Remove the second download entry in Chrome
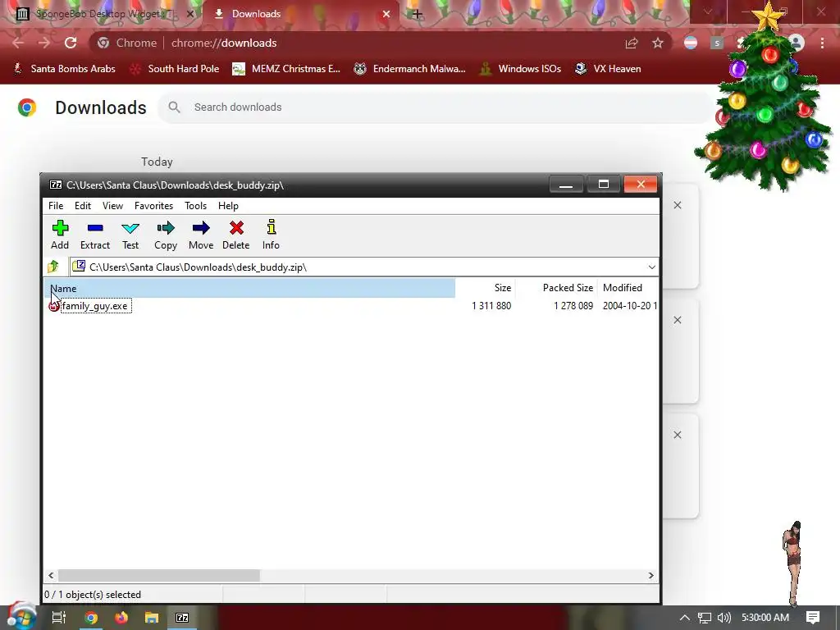This screenshot has width=840, height=630. [678, 320]
